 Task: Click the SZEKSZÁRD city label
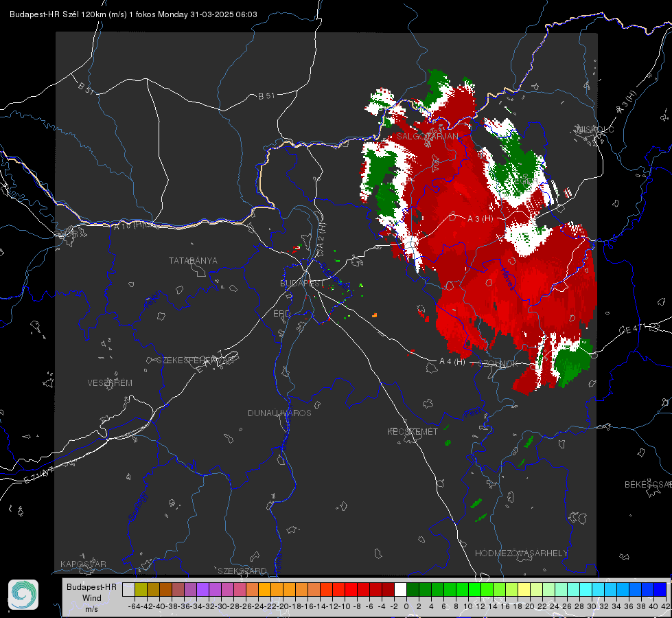tap(242, 571)
